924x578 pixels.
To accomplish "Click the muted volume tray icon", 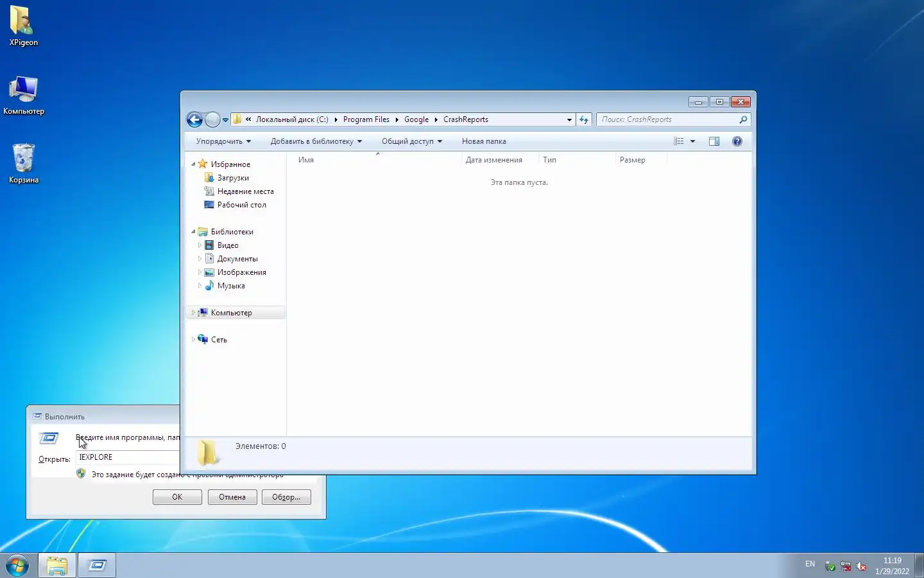I will tap(861, 566).
